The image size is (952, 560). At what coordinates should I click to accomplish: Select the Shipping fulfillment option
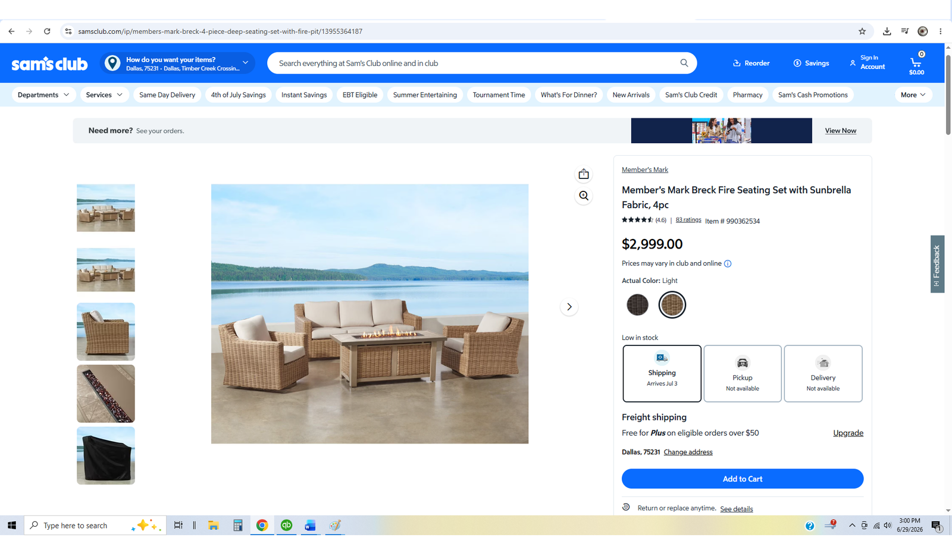[x=662, y=374]
